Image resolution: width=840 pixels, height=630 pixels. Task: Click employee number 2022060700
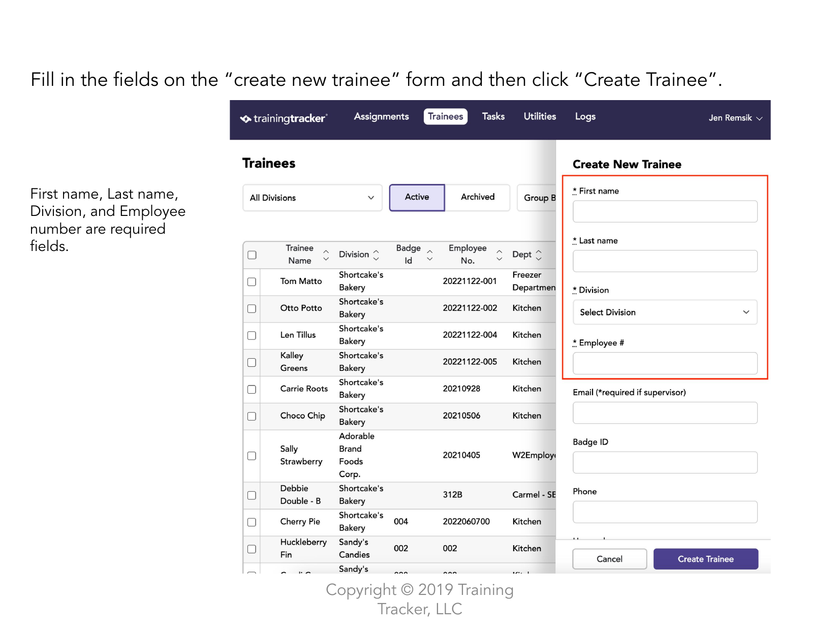click(466, 522)
